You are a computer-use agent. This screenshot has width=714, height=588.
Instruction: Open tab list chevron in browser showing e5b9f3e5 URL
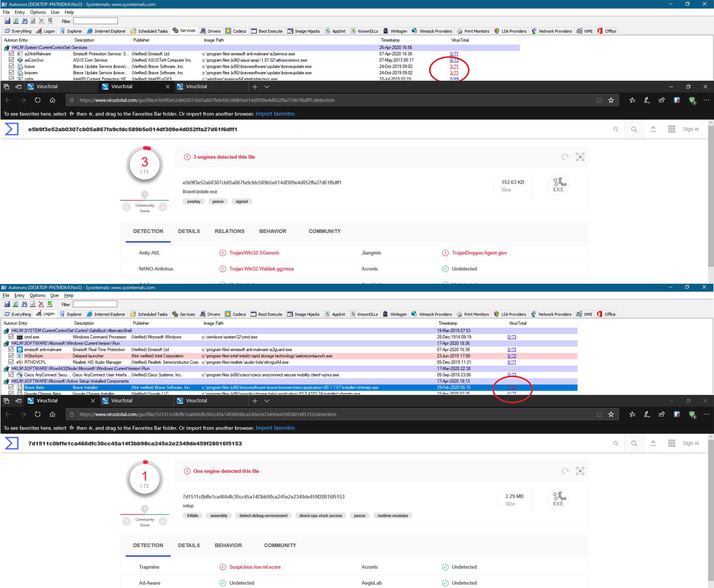click(267, 87)
